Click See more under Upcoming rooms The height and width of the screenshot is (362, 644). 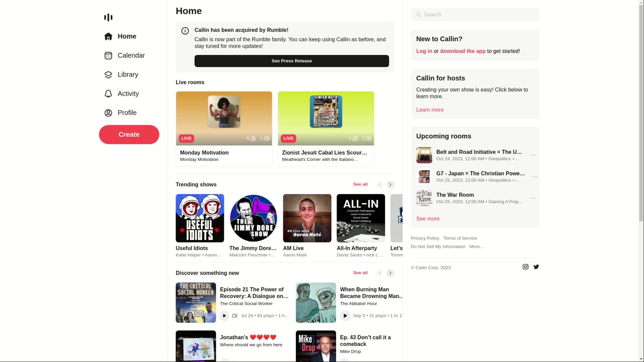(428, 219)
